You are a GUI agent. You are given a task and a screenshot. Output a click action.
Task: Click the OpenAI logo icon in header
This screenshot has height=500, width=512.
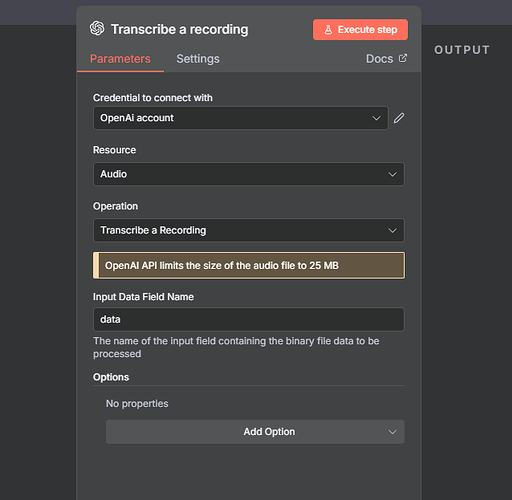[97, 29]
